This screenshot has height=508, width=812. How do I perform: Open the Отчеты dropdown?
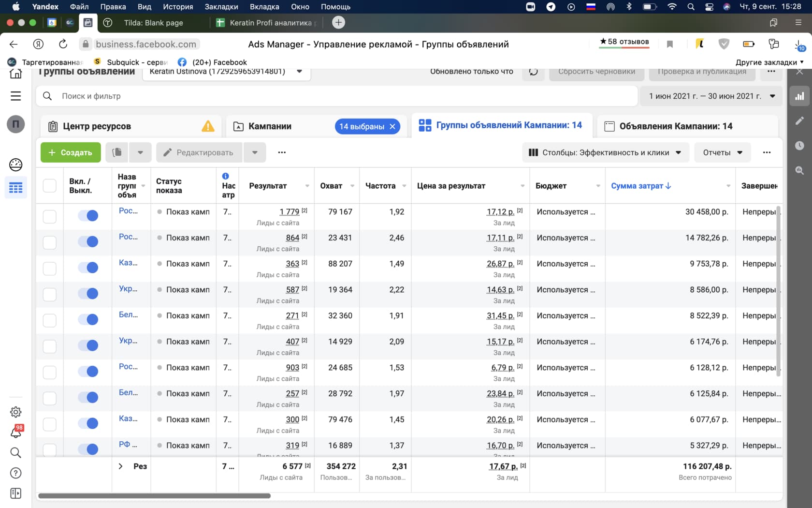722,152
